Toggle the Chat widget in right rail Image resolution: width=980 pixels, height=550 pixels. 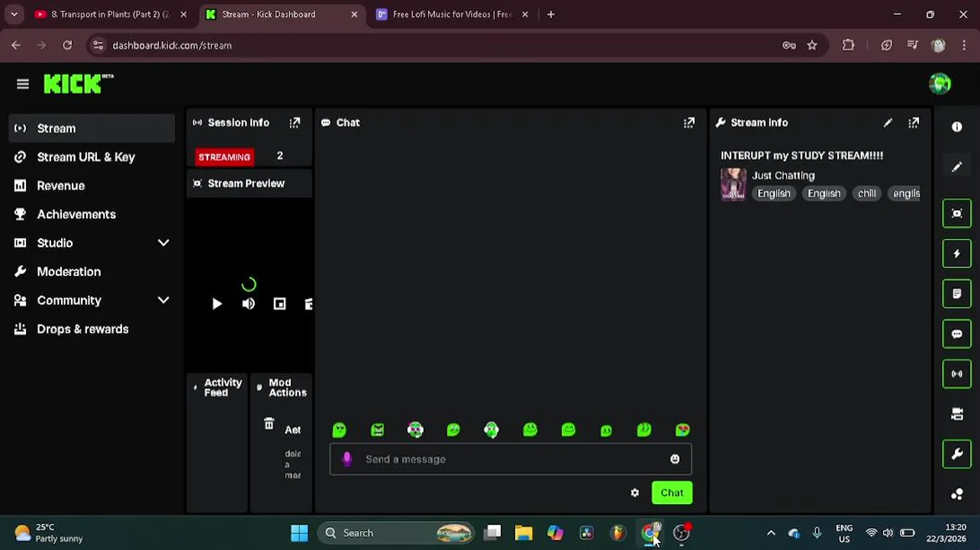tap(957, 334)
